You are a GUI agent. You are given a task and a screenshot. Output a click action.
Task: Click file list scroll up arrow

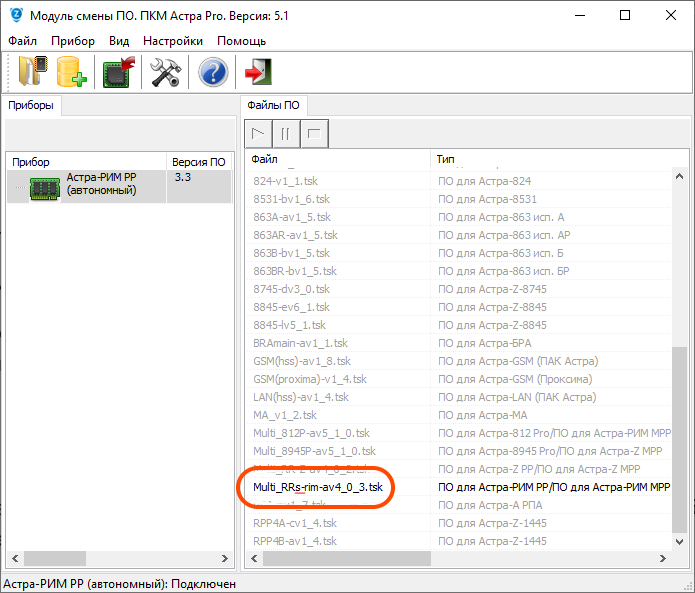coord(679,176)
